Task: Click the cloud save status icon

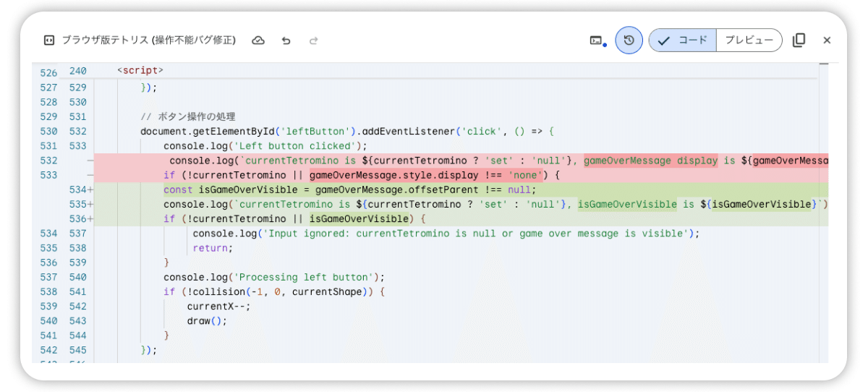Action: click(258, 41)
